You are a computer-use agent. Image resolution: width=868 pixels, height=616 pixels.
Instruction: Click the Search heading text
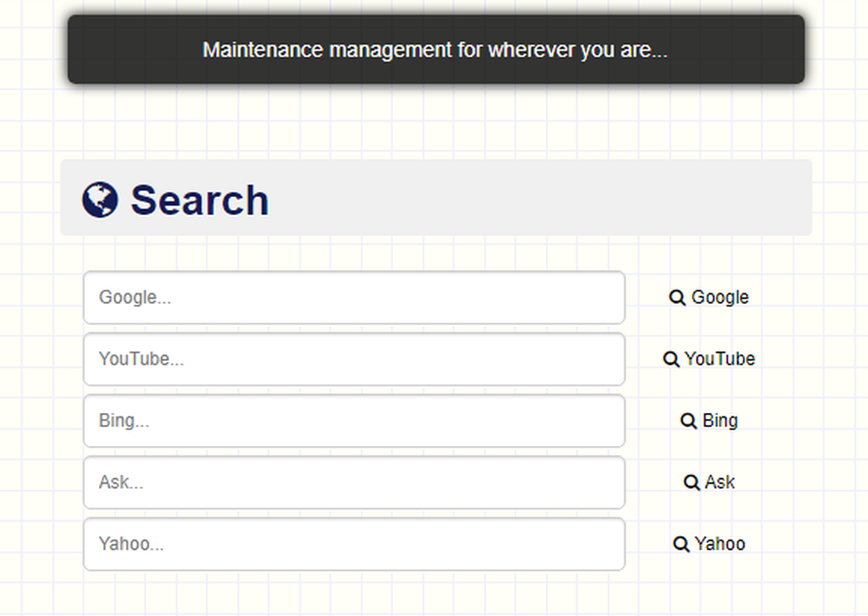200,200
